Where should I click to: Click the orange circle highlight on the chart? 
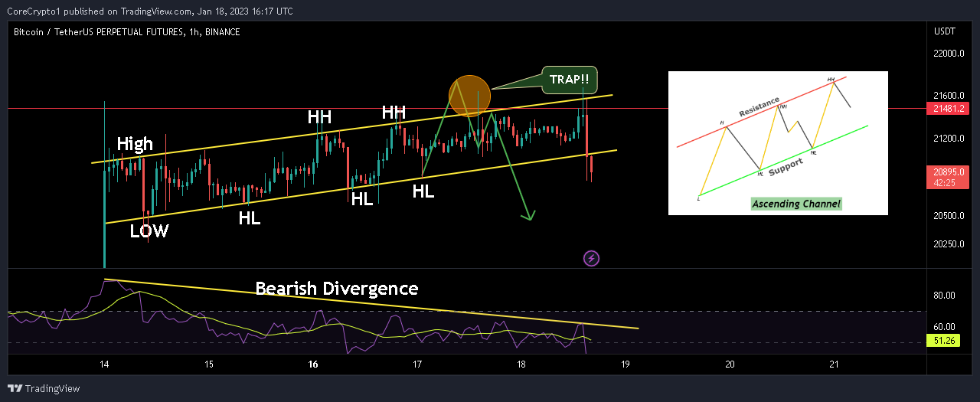coord(469,95)
